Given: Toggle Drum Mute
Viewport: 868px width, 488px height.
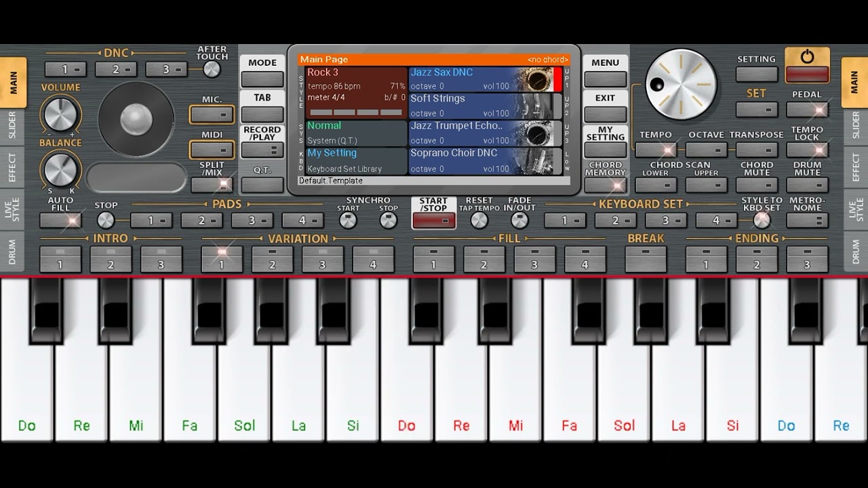Looking at the screenshot, I should coord(807,184).
